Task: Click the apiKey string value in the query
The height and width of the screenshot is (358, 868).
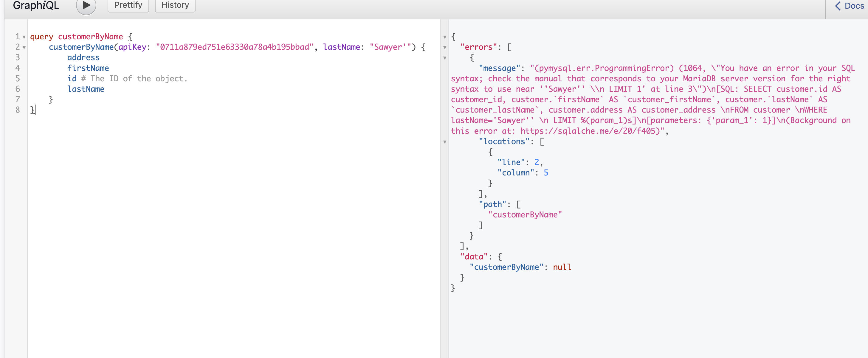Action: tap(235, 47)
